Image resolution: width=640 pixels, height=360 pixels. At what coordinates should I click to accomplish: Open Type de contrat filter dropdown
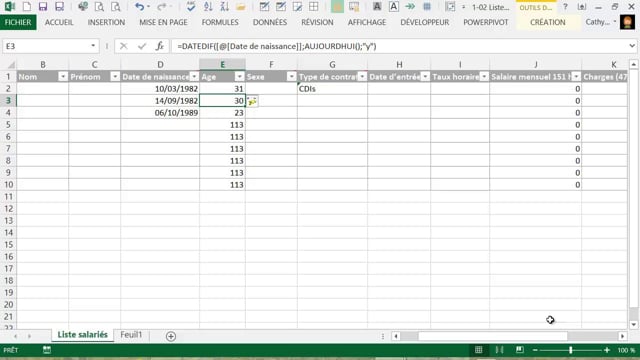(x=362, y=77)
